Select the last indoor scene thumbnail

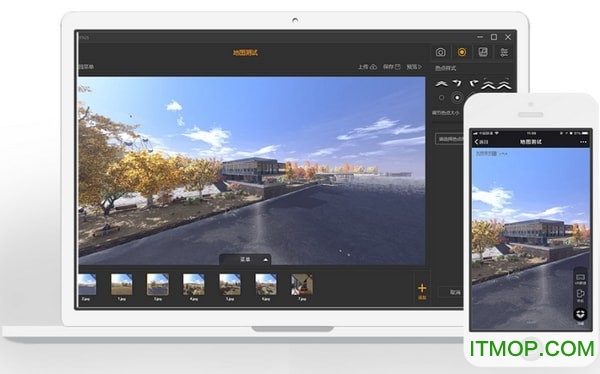(302, 284)
